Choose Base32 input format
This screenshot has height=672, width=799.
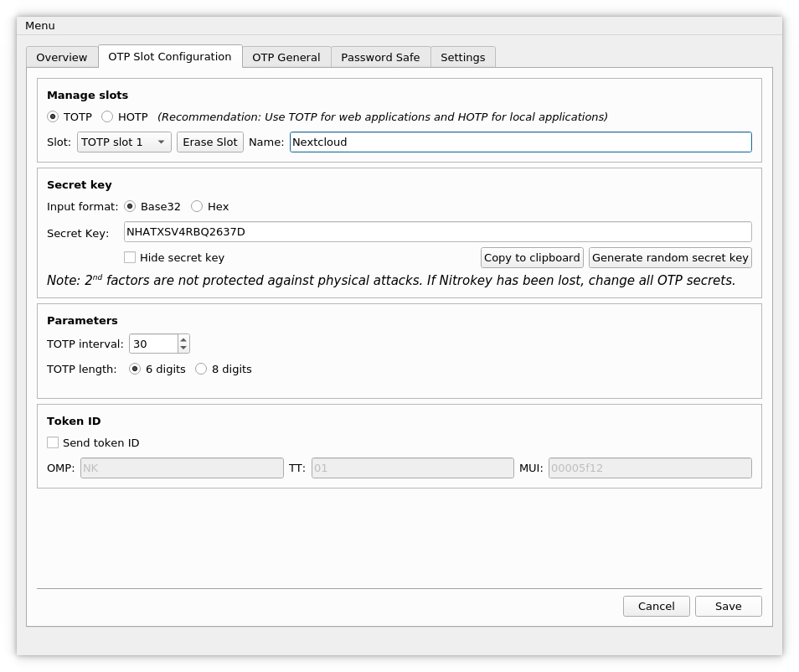tap(130, 206)
